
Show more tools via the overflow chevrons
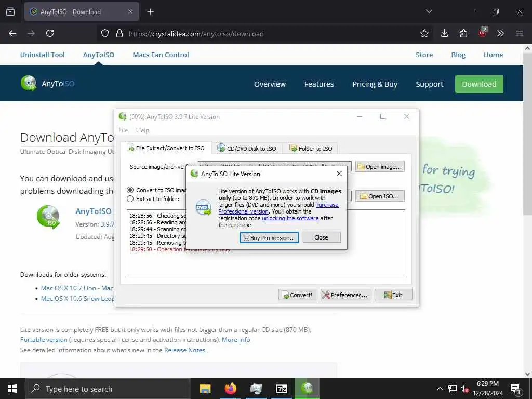coord(500,33)
